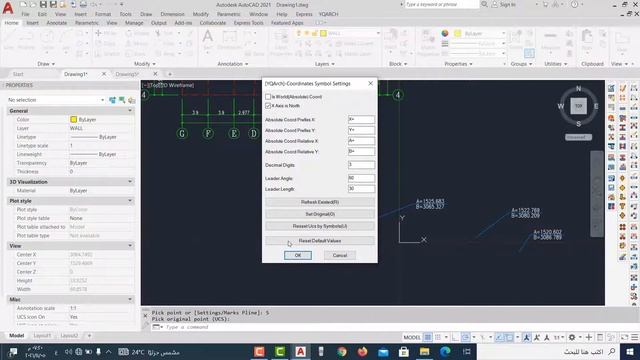Click the N compass direction on ViewCube
640x360 pixels.
click(x=578, y=88)
